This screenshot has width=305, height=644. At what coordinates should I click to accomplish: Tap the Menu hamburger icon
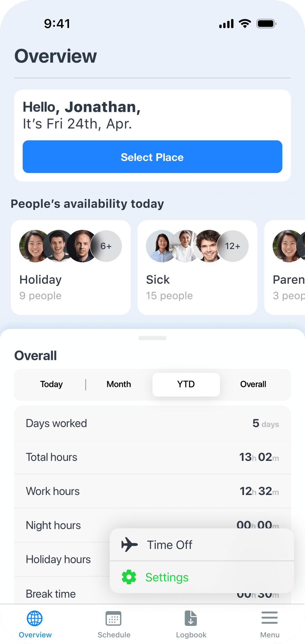269,618
